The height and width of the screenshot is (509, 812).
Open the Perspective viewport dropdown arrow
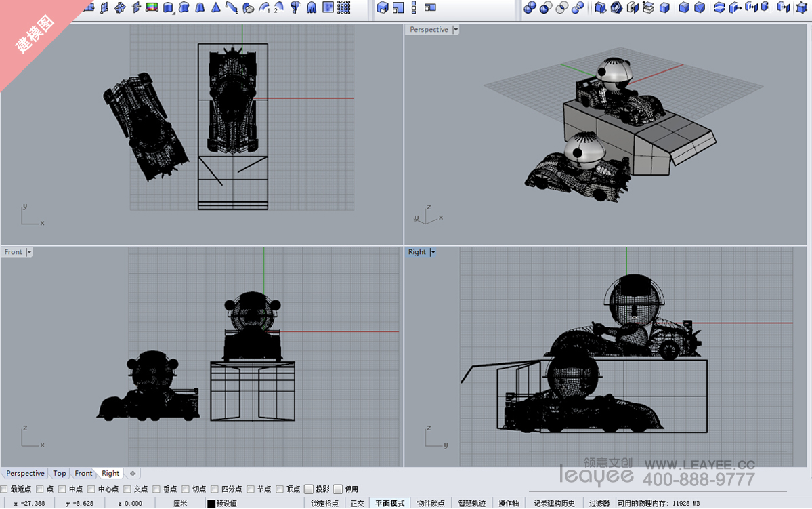(456, 30)
